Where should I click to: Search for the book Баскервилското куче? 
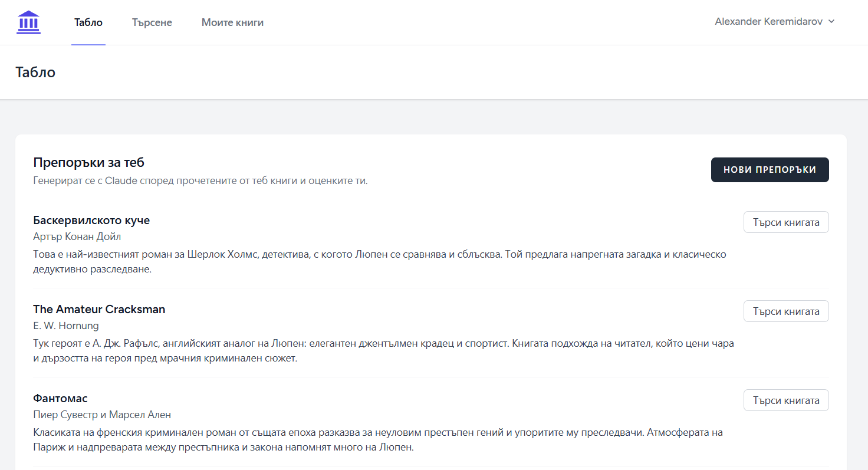tap(786, 222)
